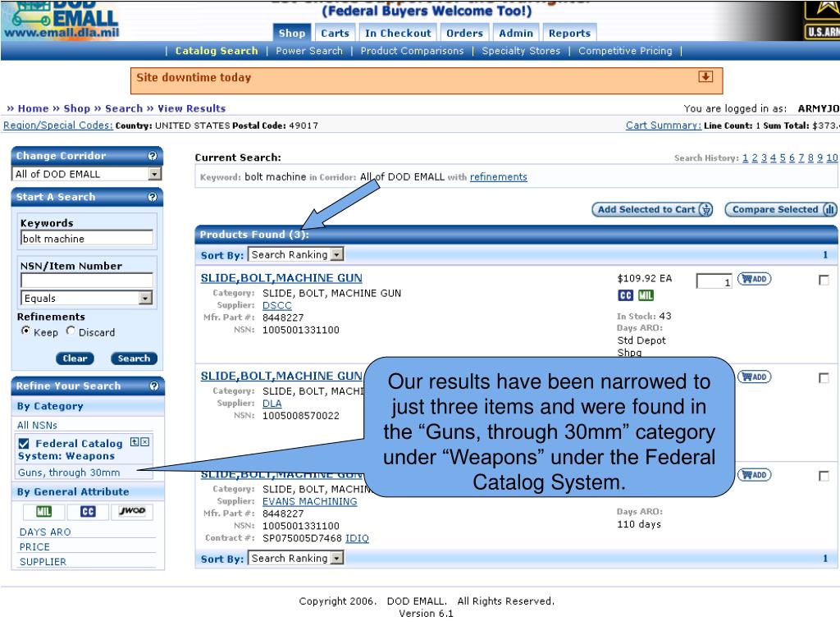840x630 pixels.
Task: Open the Reports tab
Action: coord(569,33)
